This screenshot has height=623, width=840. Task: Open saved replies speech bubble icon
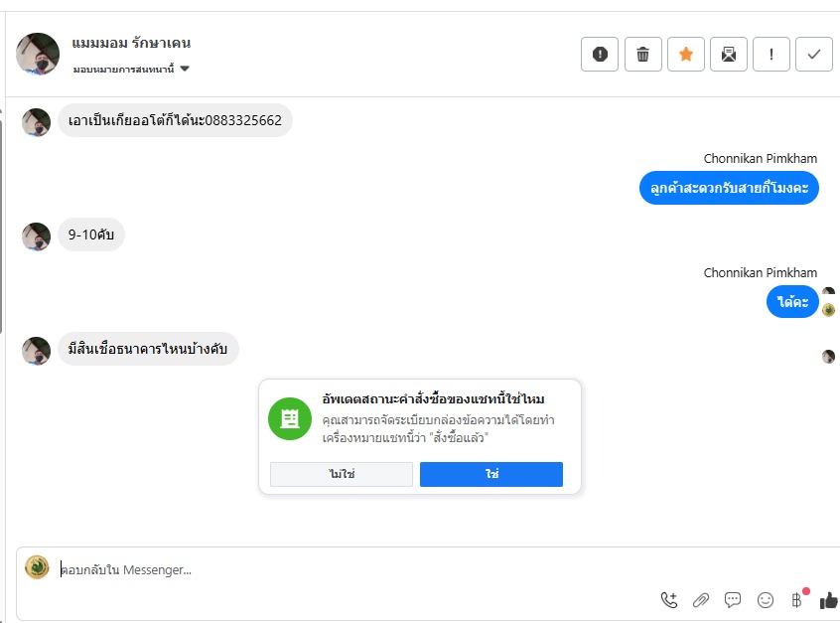click(733, 600)
